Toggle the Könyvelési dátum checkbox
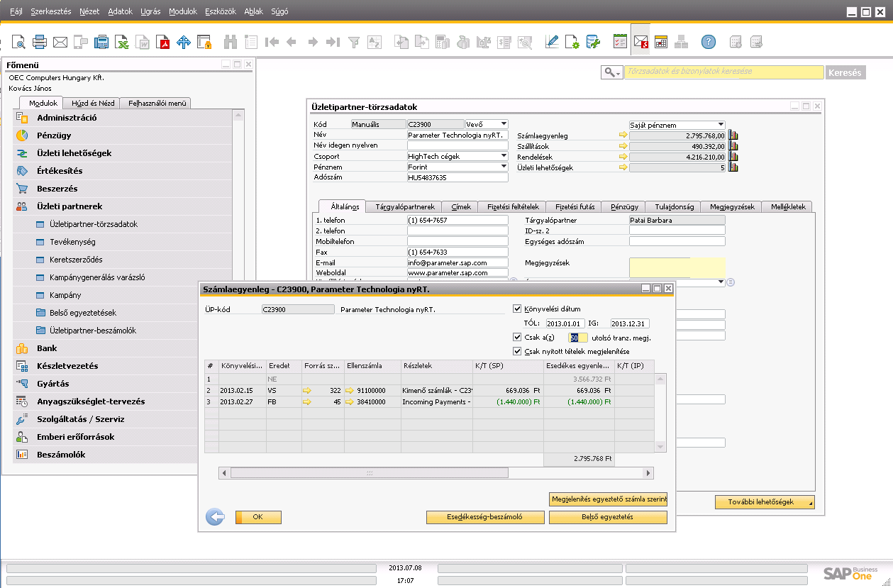 (x=517, y=309)
